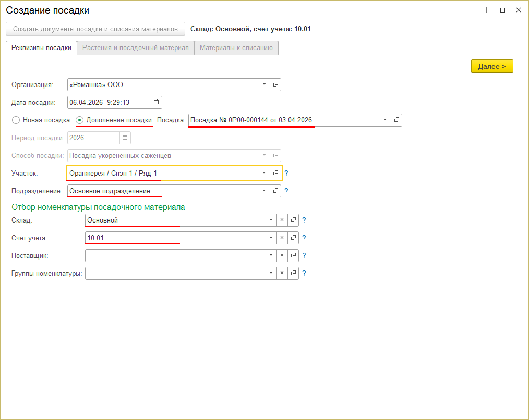Switch to Растения и посадочный материал tab
This screenshot has width=529, height=420.
click(x=136, y=48)
